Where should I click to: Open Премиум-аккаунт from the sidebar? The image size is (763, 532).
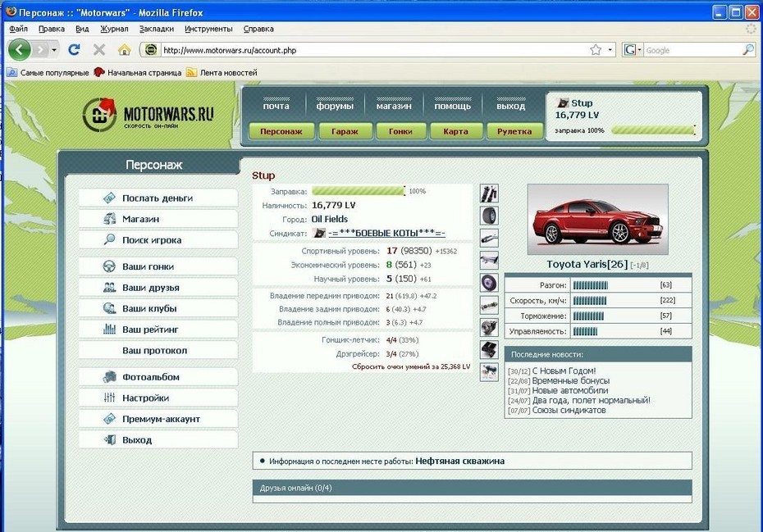(158, 419)
